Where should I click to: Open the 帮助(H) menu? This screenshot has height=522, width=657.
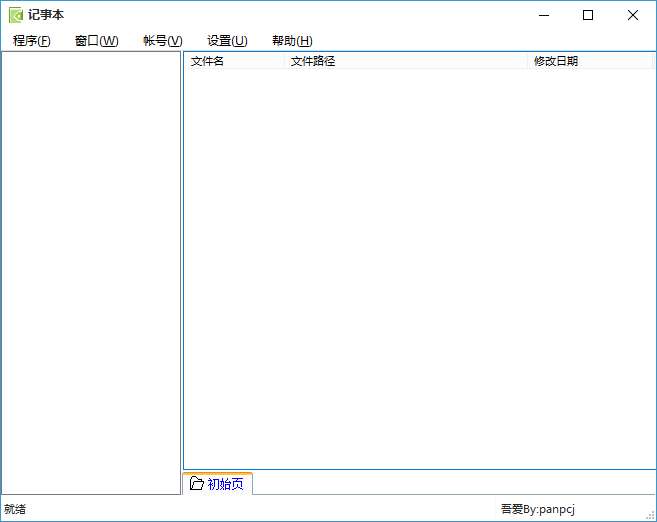coord(292,41)
